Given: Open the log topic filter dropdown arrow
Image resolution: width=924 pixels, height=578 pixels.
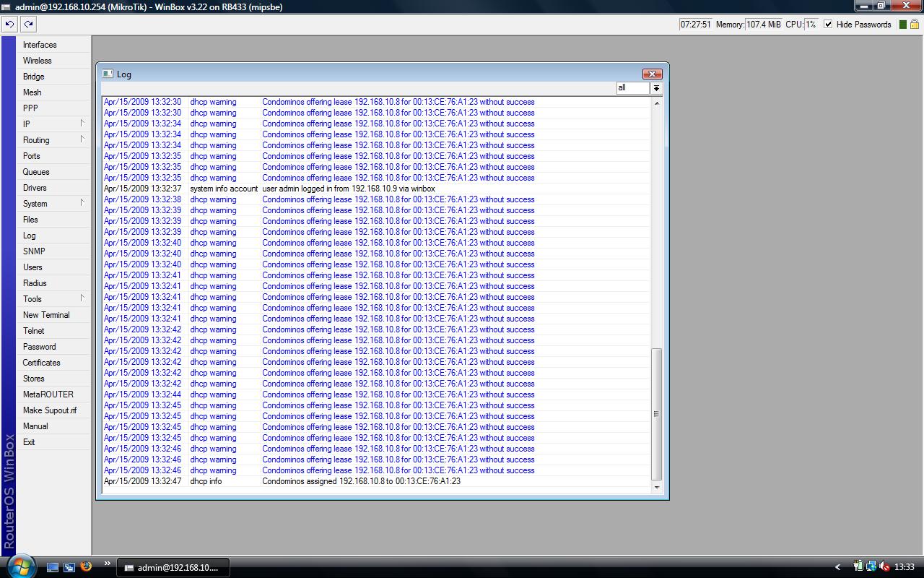Looking at the screenshot, I should point(656,88).
